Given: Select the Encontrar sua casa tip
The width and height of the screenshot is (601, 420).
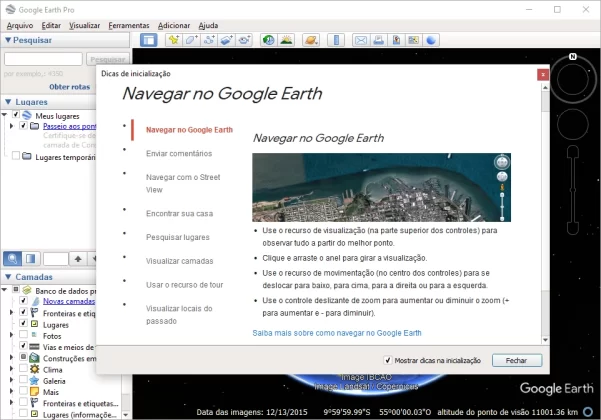Looking at the screenshot, I should pyautogui.click(x=179, y=213).
